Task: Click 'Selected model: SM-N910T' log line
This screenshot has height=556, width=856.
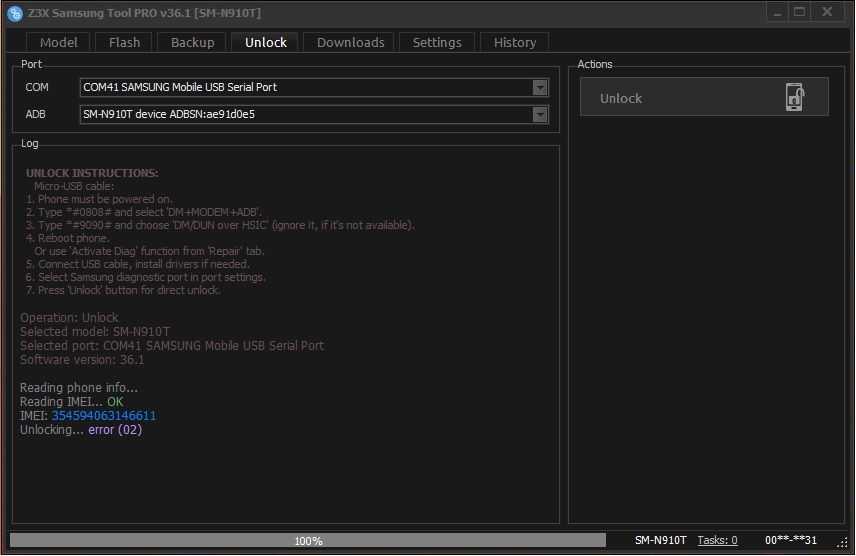Action: (x=95, y=332)
